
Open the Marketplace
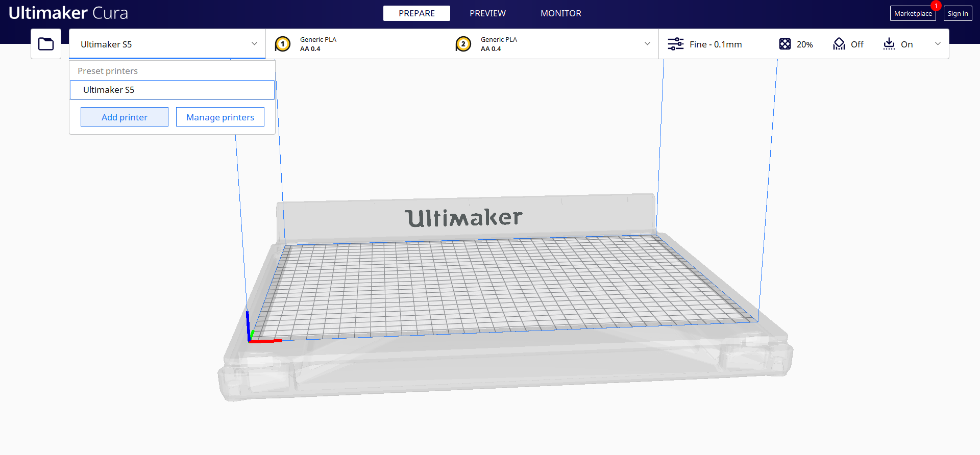coord(913,13)
